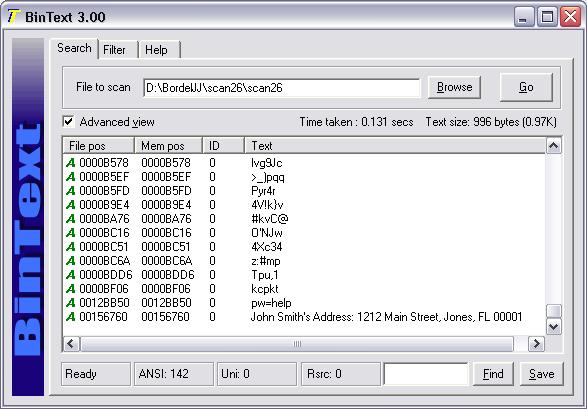Click the ANSI icon for row 00156760

pos(70,317)
